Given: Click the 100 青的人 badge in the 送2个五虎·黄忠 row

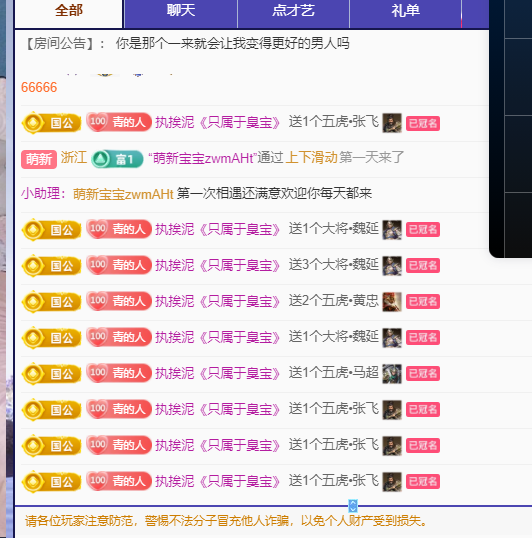Looking at the screenshot, I should coord(119,301).
